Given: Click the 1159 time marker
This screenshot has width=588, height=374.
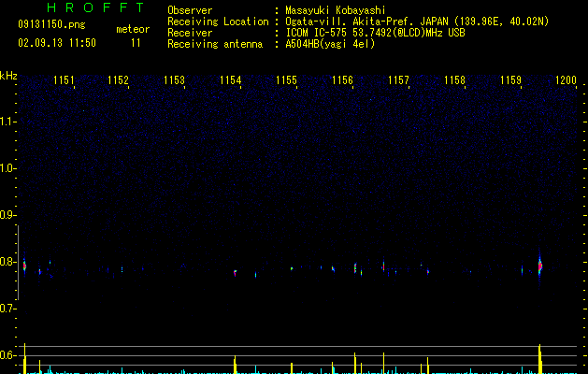Looking at the screenshot, I should pos(510,80).
